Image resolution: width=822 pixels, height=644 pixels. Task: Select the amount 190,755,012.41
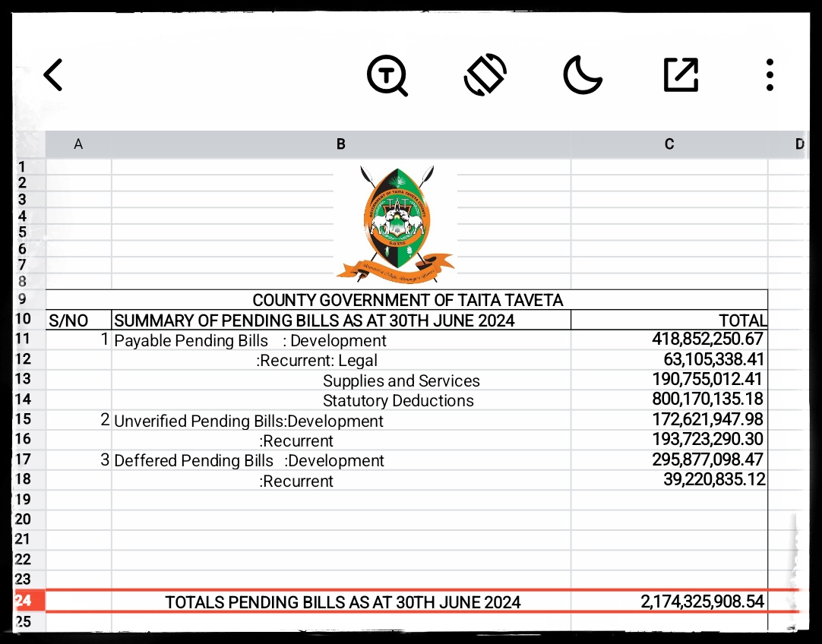coord(669,380)
